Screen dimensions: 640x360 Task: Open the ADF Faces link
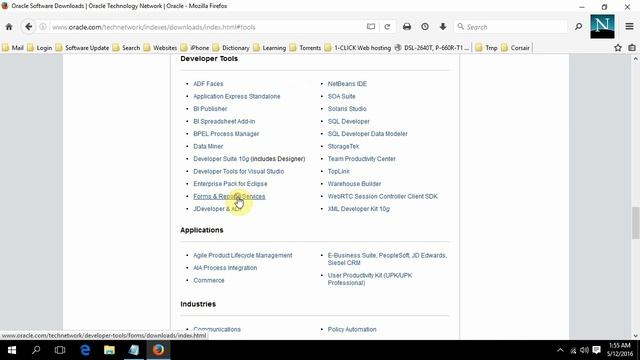pyautogui.click(x=208, y=84)
